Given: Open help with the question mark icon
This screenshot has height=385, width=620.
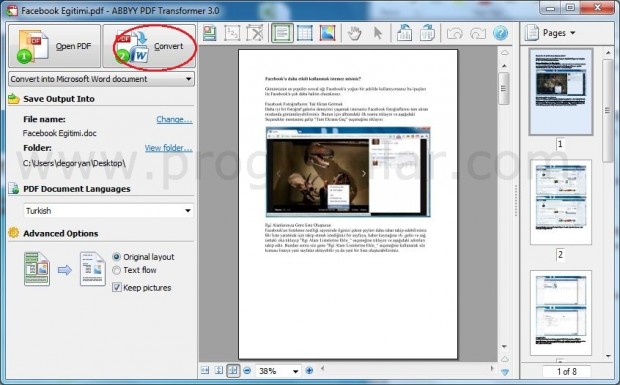Looking at the screenshot, I should click(500, 33).
